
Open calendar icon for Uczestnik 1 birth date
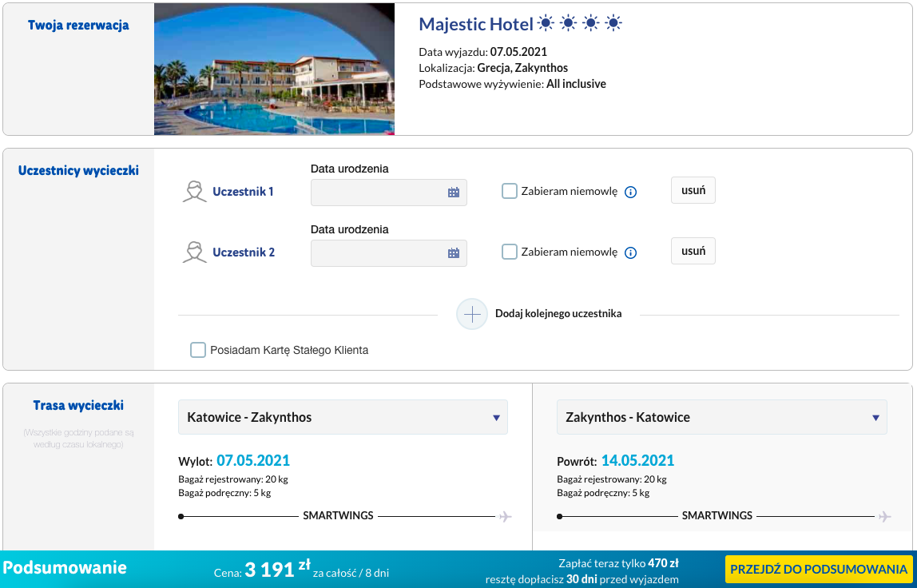pyautogui.click(x=453, y=193)
